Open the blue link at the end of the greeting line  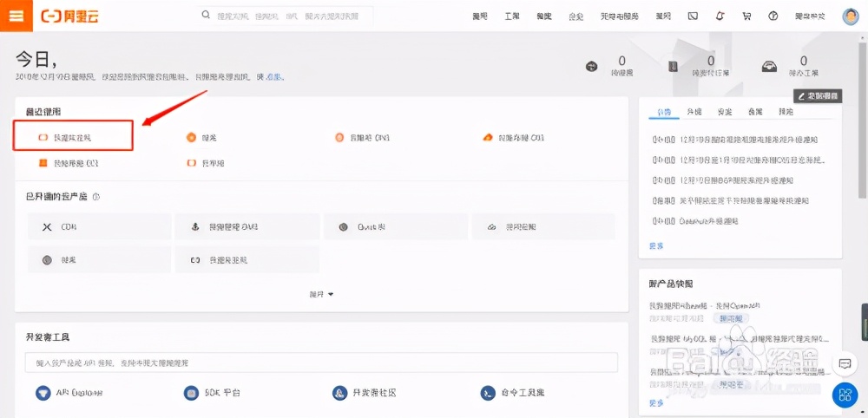pos(274,77)
